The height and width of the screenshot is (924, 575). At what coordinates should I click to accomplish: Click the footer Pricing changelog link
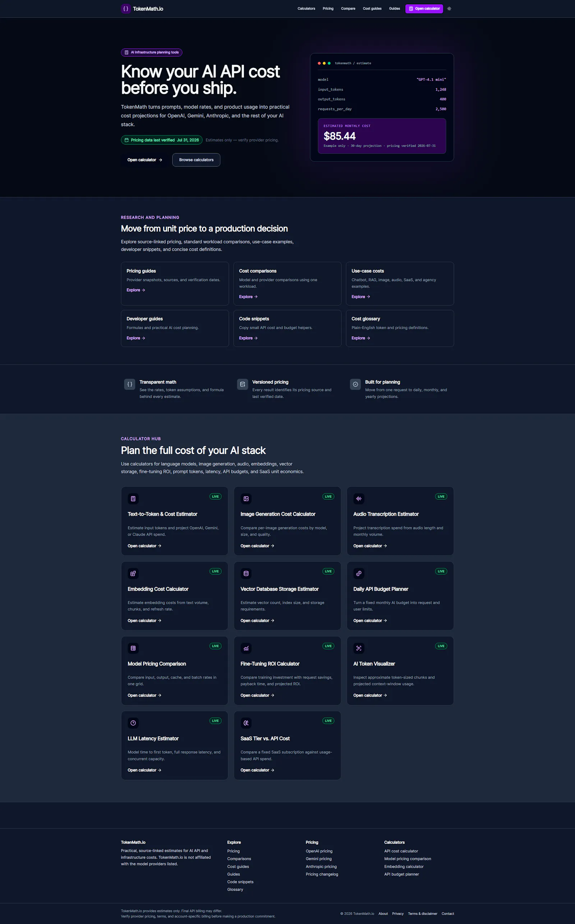322,874
